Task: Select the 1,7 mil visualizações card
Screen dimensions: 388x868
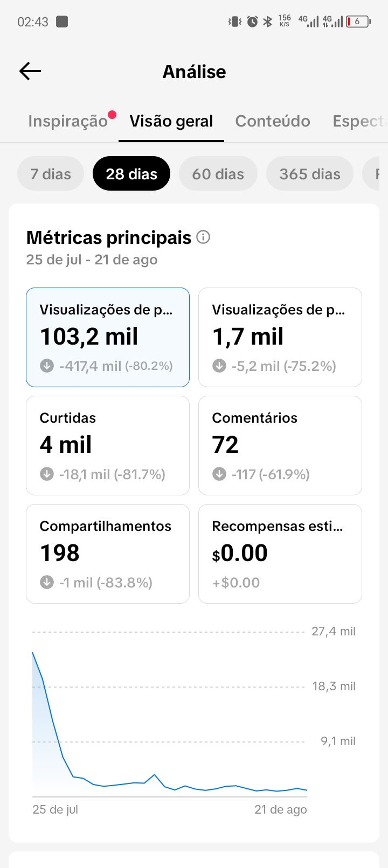Action: tap(280, 337)
